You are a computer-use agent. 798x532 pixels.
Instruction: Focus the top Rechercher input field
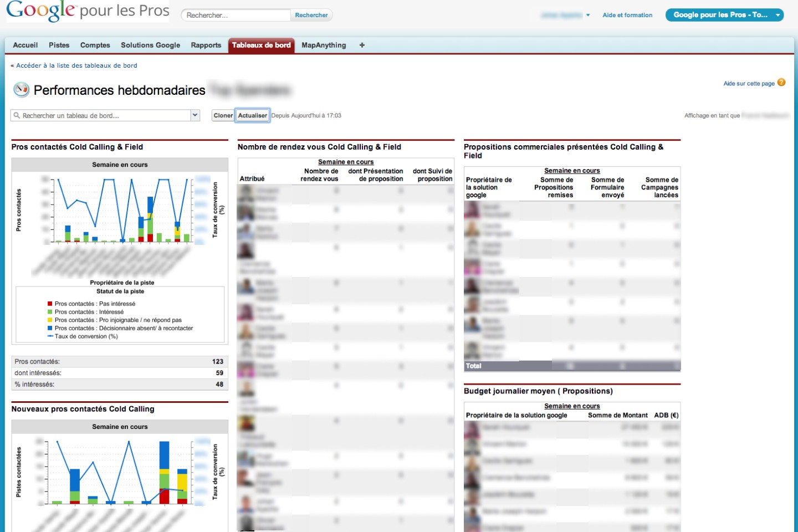click(236, 15)
